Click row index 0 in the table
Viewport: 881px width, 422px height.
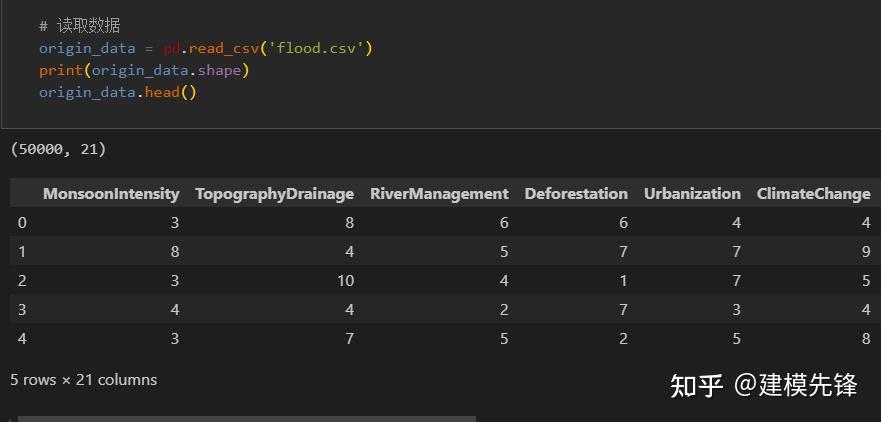(22, 222)
